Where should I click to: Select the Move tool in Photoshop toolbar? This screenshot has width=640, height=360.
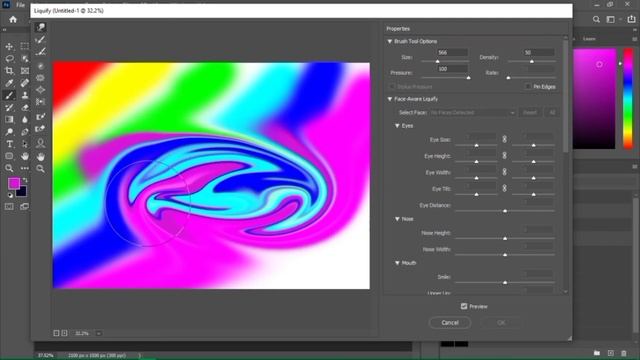click(x=9, y=47)
